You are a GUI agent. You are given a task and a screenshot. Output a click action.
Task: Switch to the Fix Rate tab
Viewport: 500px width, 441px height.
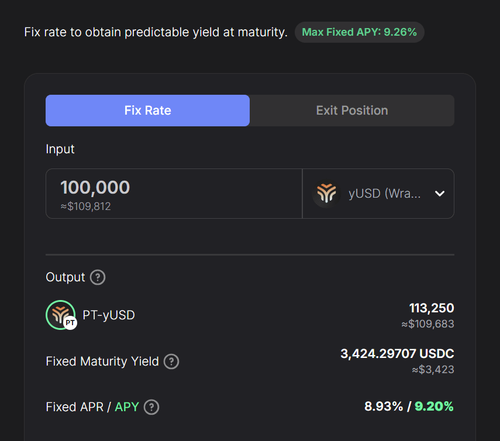(x=148, y=111)
